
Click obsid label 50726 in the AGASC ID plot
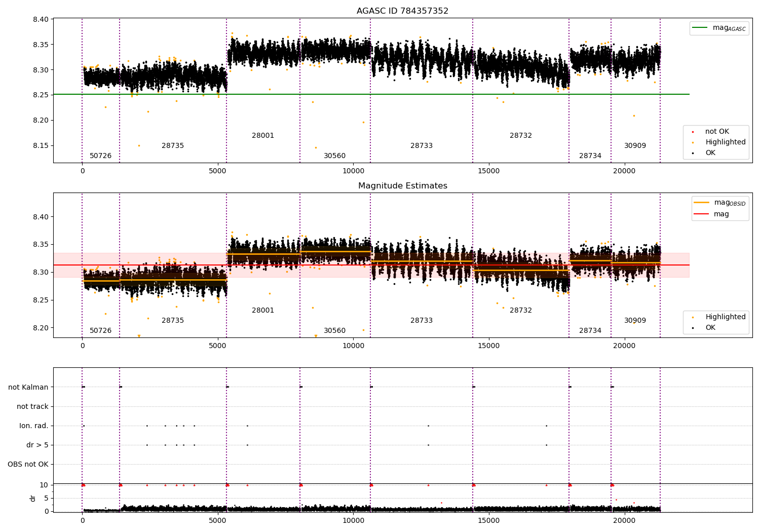100,156
